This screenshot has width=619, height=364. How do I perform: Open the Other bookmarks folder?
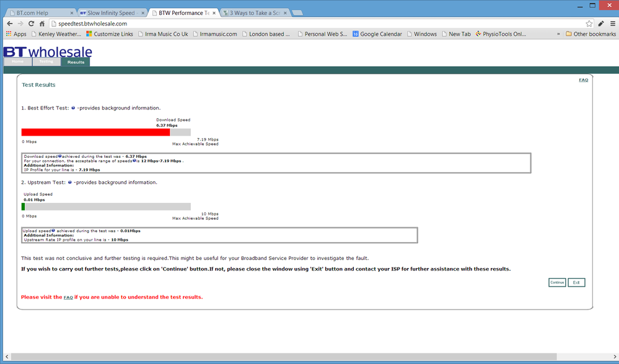[x=590, y=34]
